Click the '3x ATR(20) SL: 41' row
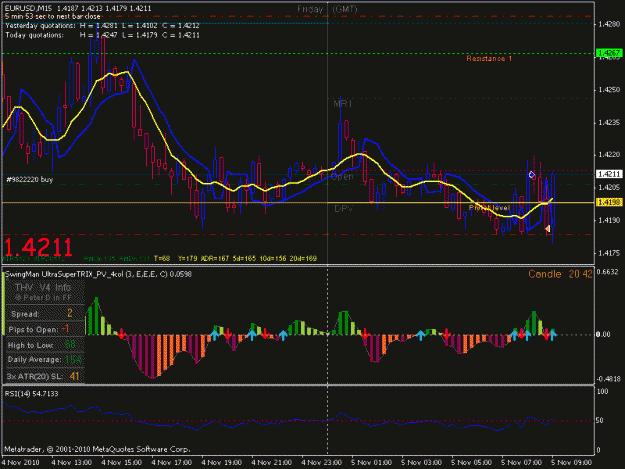The height and width of the screenshot is (469, 625). 43,377
